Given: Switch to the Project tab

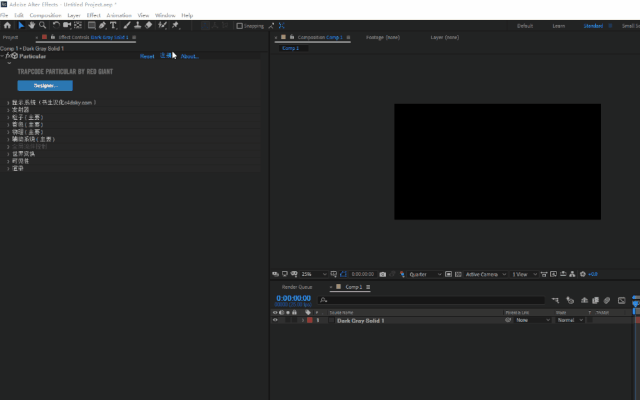Looking at the screenshot, I should [11, 37].
